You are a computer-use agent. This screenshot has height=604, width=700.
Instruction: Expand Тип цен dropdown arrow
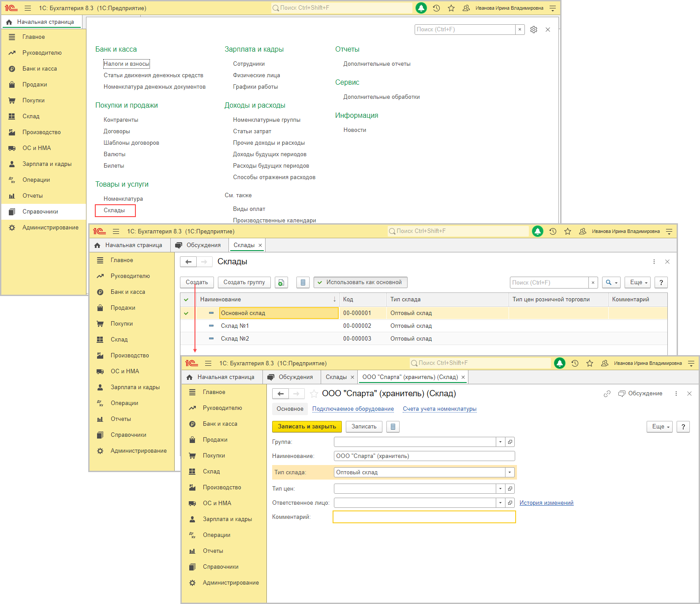point(501,489)
